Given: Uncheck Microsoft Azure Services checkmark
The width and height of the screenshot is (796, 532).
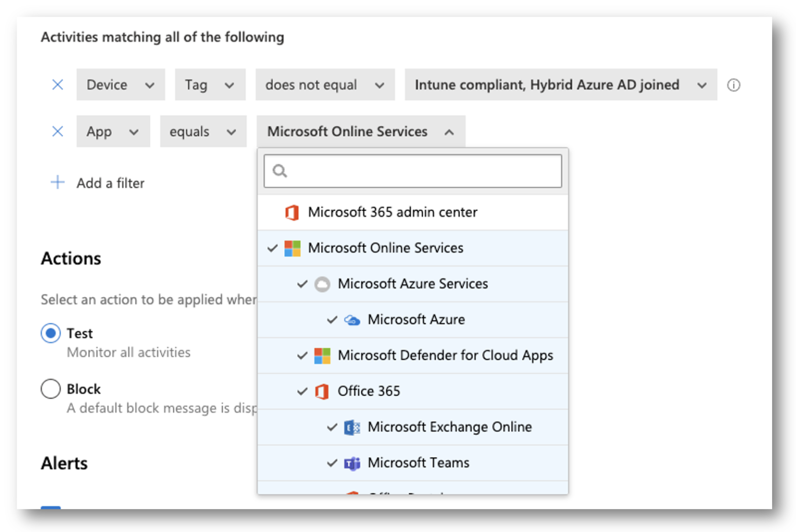Looking at the screenshot, I should pos(302,284).
